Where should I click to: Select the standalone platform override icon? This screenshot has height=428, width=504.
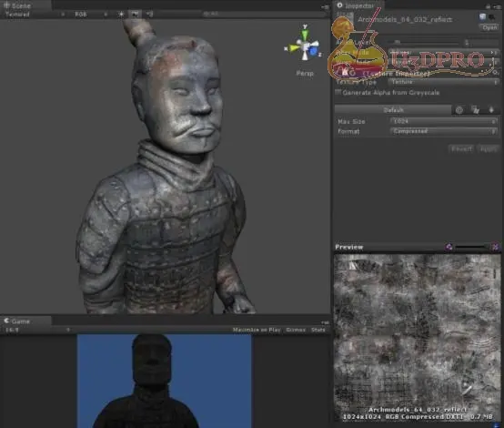(x=476, y=110)
